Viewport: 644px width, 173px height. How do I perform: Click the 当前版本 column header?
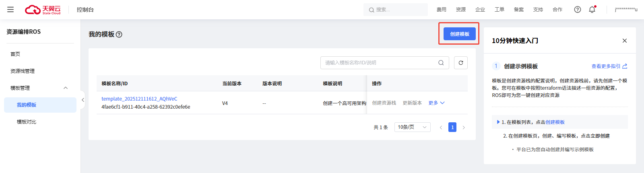tap(232, 84)
